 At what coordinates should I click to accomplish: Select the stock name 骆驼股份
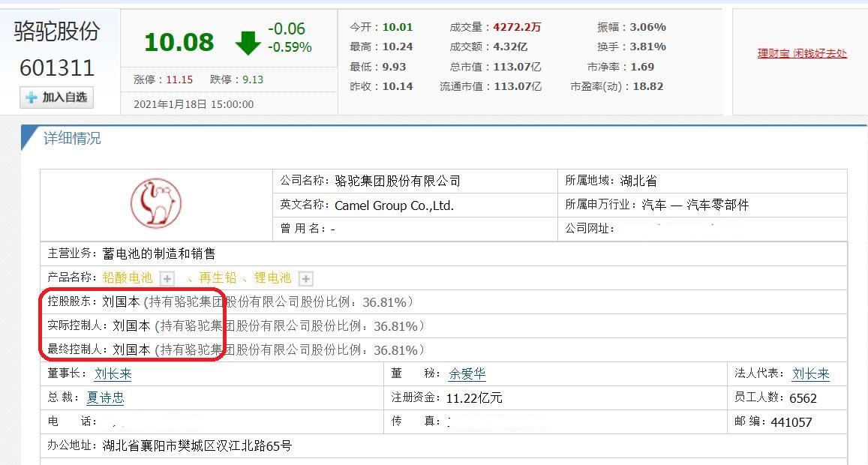pyautogui.click(x=57, y=31)
